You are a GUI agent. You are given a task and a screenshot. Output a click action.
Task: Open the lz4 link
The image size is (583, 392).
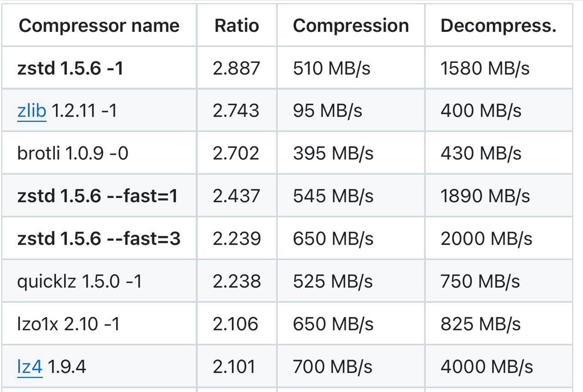coord(30,367)
